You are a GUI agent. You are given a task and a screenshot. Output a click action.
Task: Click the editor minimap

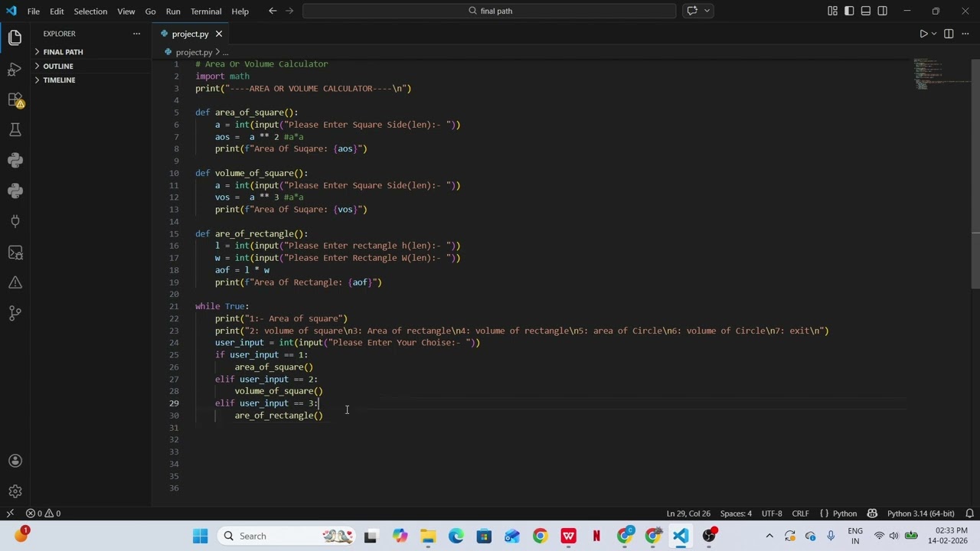coord(942,74)
